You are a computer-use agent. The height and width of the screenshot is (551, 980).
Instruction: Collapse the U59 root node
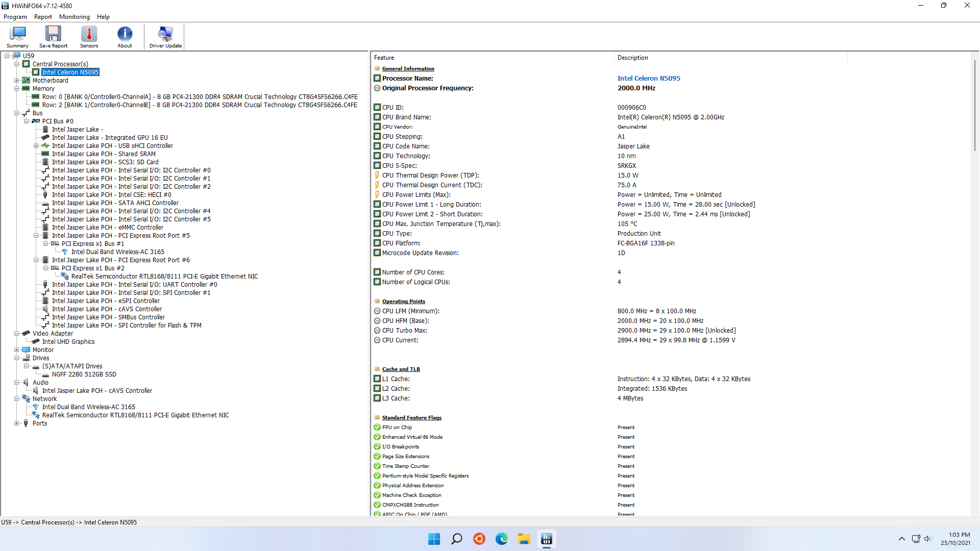point(7,56)
